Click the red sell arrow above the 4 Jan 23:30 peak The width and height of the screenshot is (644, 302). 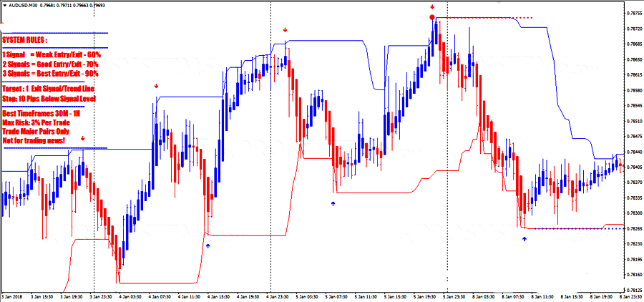(x=285, y=30)
